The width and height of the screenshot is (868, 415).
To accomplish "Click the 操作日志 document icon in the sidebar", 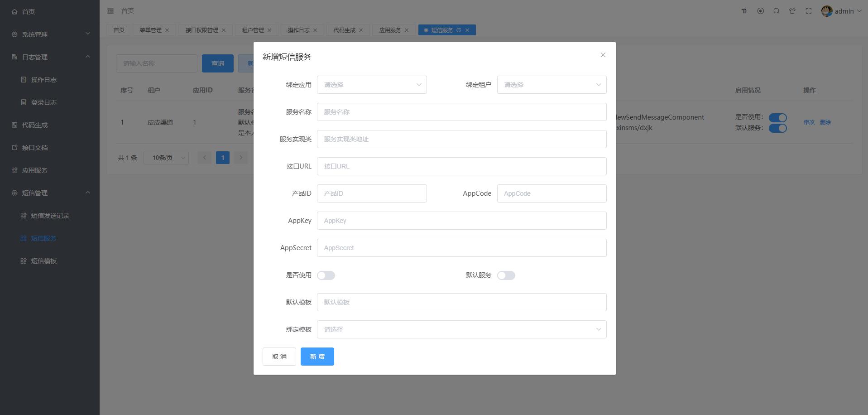I will coord(24,80).
